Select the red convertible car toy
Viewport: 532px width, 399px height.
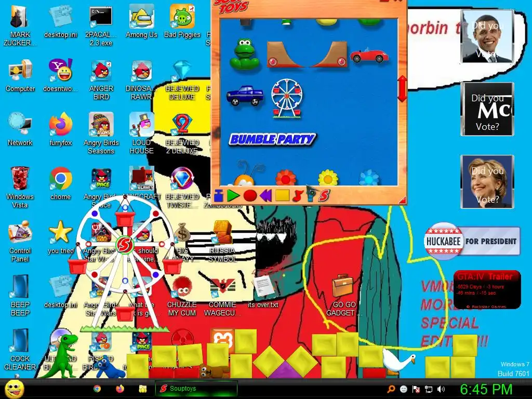coord(369,56)
